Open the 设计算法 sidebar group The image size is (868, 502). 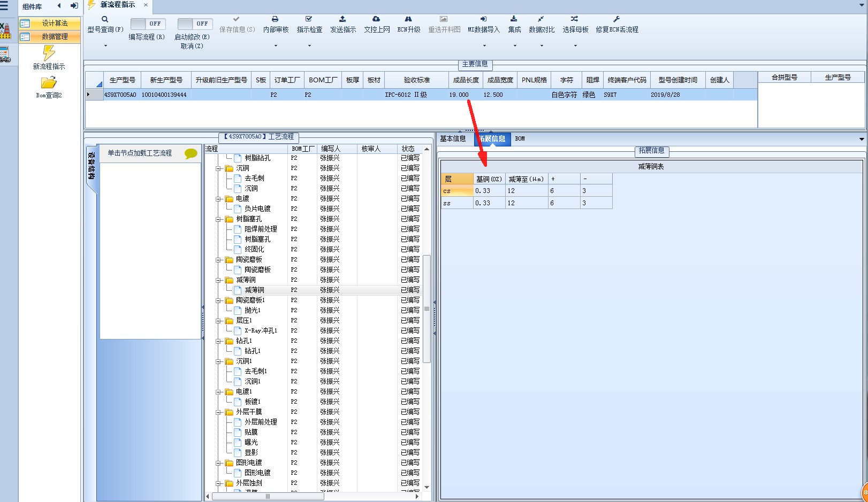(x=50, y=23)
